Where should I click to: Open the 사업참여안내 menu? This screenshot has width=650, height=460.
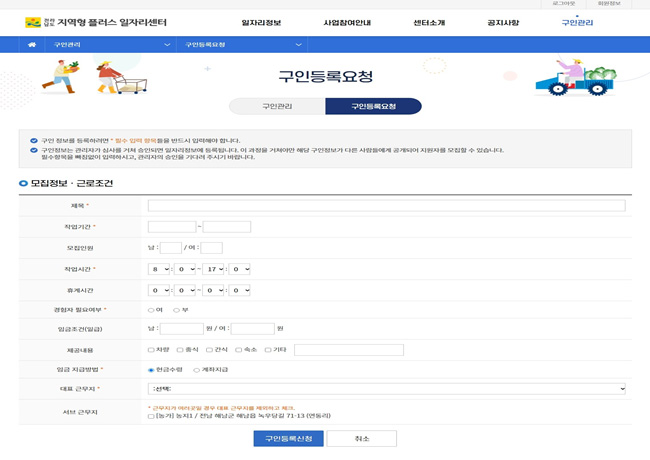tap(347, 23)
